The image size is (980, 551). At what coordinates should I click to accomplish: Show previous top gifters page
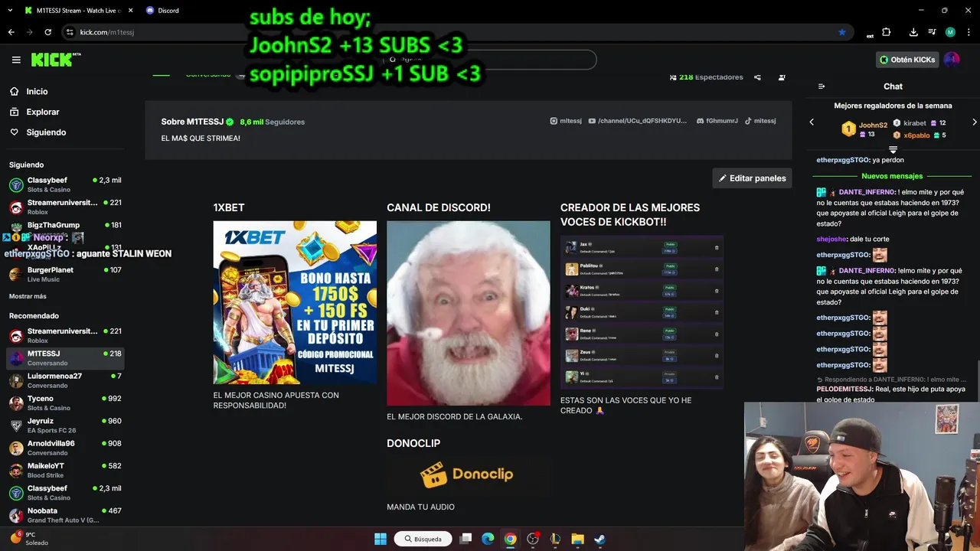pyautogui.click(x=812, y=122)
